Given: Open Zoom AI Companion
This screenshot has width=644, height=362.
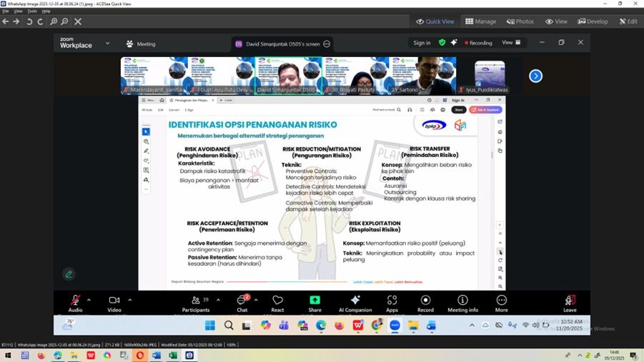Looking at the screenshot, I should (355, 303).
